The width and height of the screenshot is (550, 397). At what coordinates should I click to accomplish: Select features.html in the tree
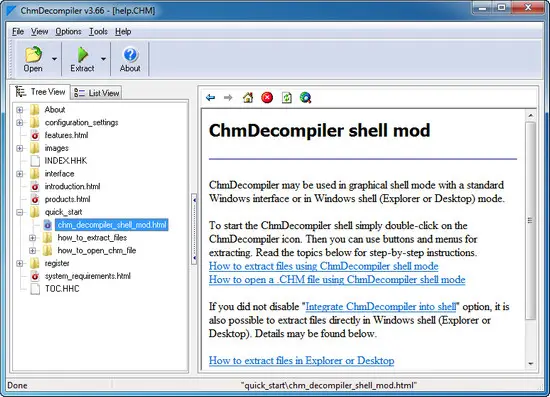66,135
